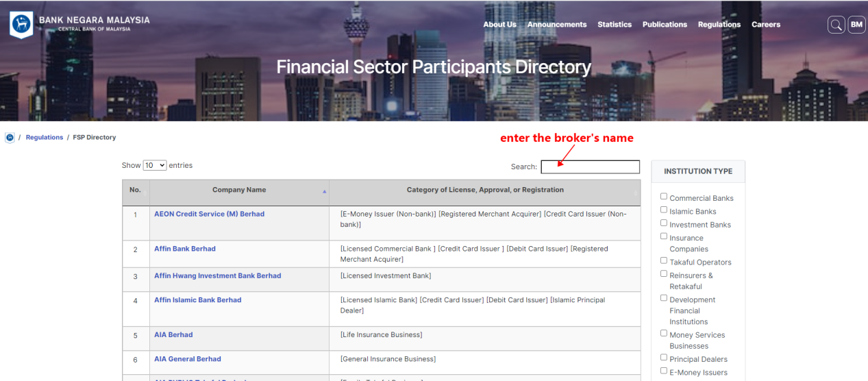Viewport: 868px width, 381px height.
Task: Open Affin Hwang Investment Bank Berhad link
Action: point(218,275)
